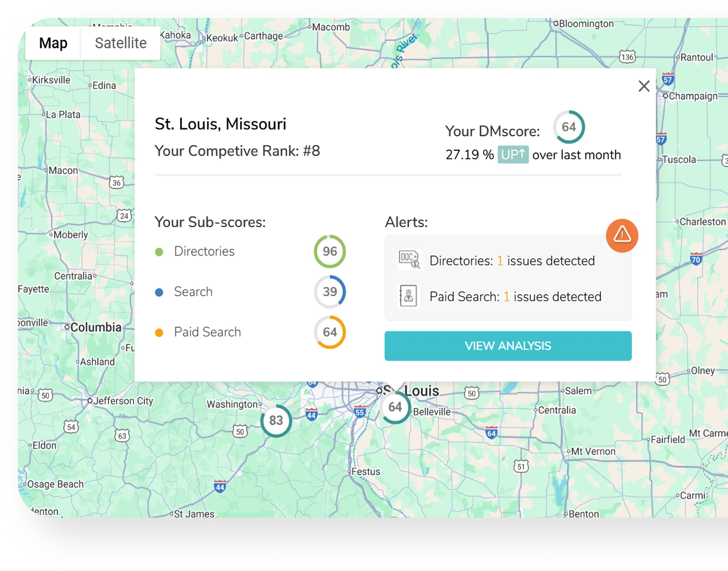Open the Paid Search issues detected alert

515,297
